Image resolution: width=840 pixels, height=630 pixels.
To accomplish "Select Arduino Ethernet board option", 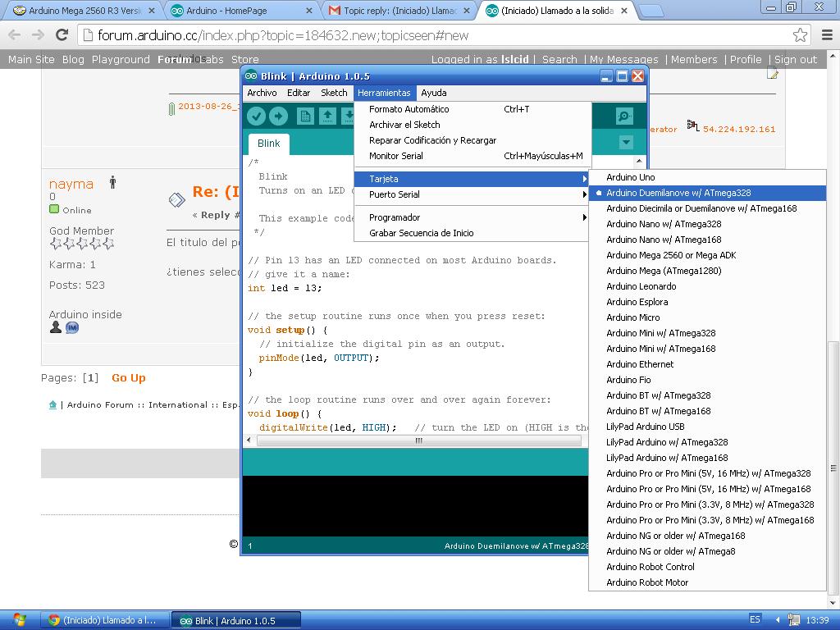I will pyautogui.click(x=707, y=364).
